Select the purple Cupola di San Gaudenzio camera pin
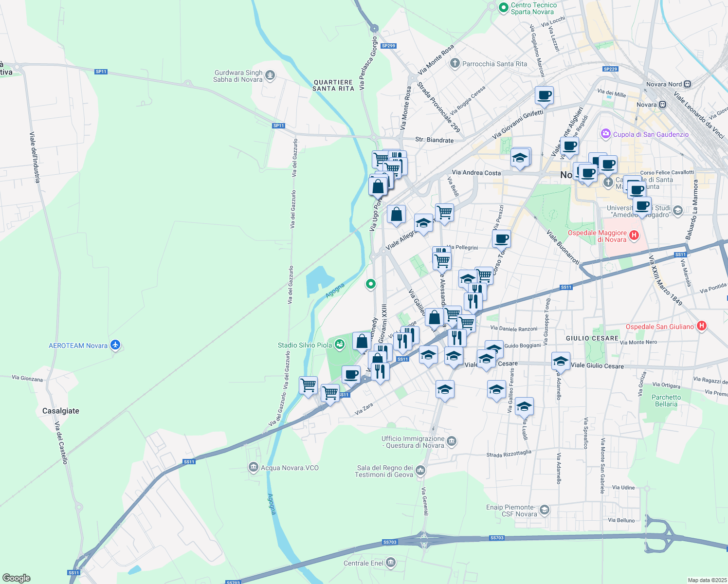Screen dimensions: 728x584 (606, 134)
